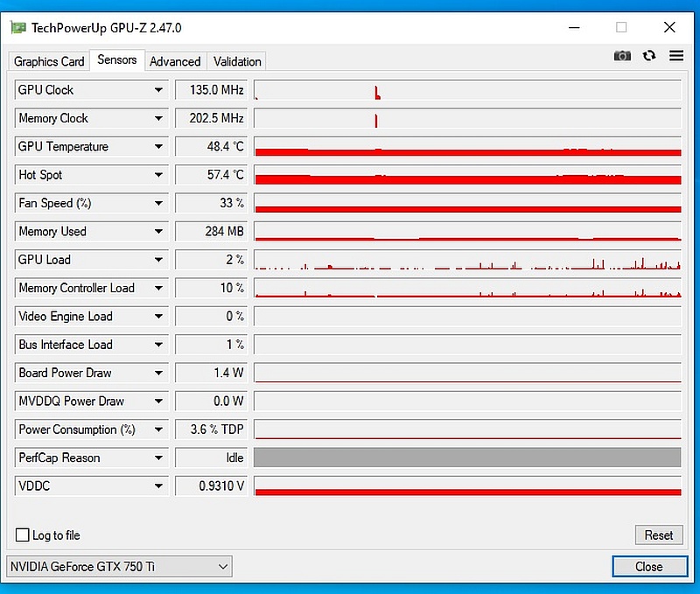700x594 pixels.
Task: Click the Reset button
Action: (659, 535)
